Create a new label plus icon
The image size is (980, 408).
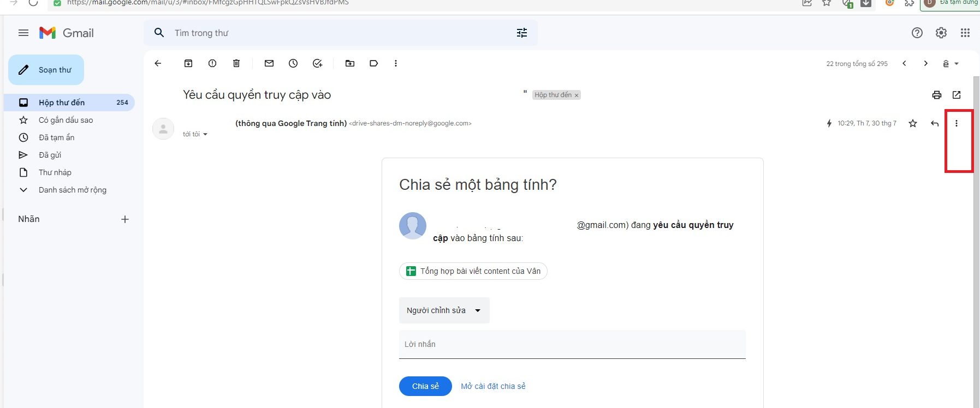click(x=125, y=219)
